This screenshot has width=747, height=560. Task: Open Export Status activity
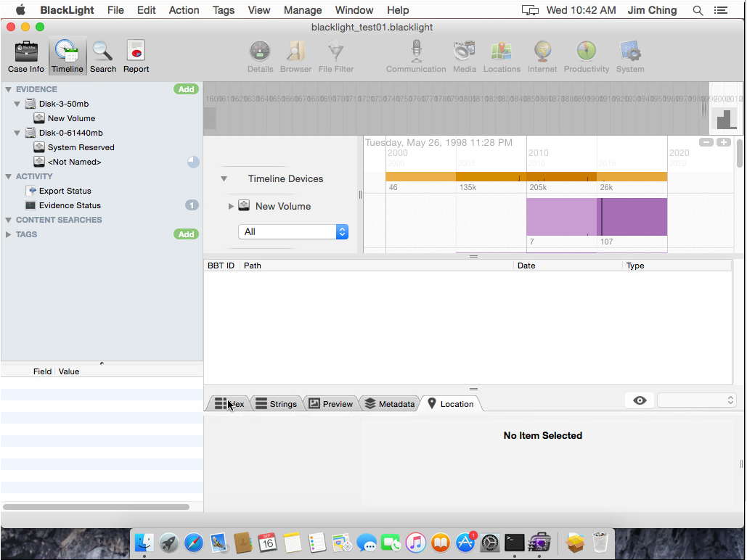[x=65, y=191]
